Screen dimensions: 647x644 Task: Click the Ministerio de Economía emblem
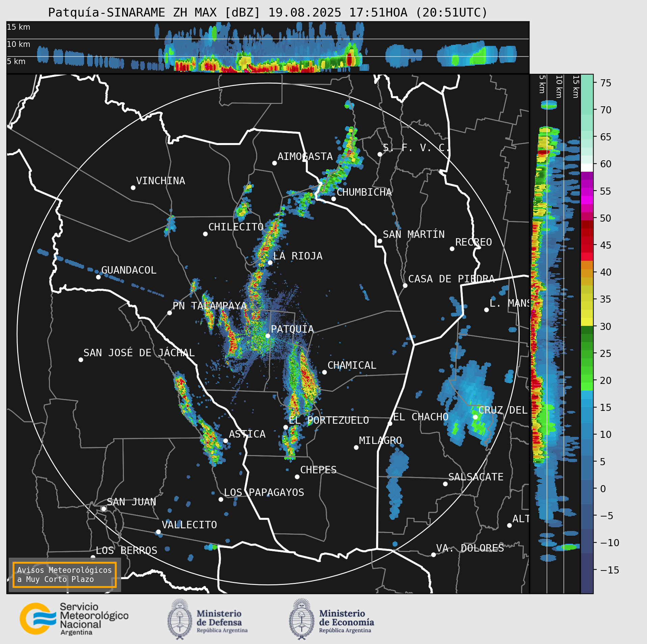[x=302, y=619]
